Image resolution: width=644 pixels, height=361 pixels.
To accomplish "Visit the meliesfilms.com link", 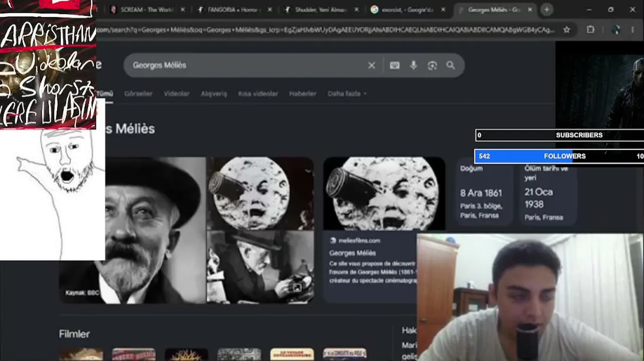I will 359,241.
